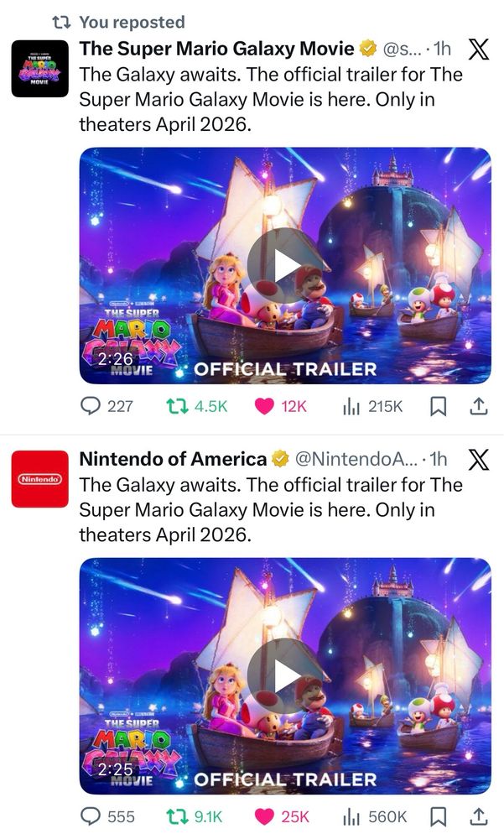View analytics showing 560K views

click(x=375, y=817)
